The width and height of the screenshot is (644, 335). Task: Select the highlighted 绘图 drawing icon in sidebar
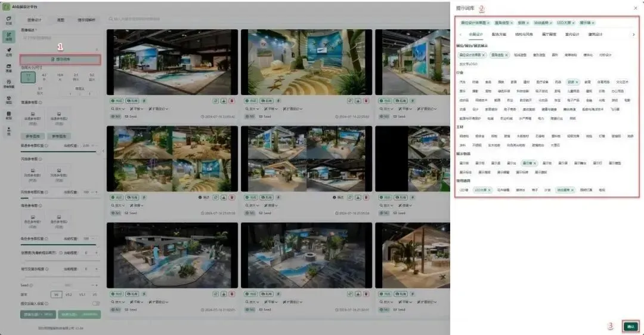[8, 36]
